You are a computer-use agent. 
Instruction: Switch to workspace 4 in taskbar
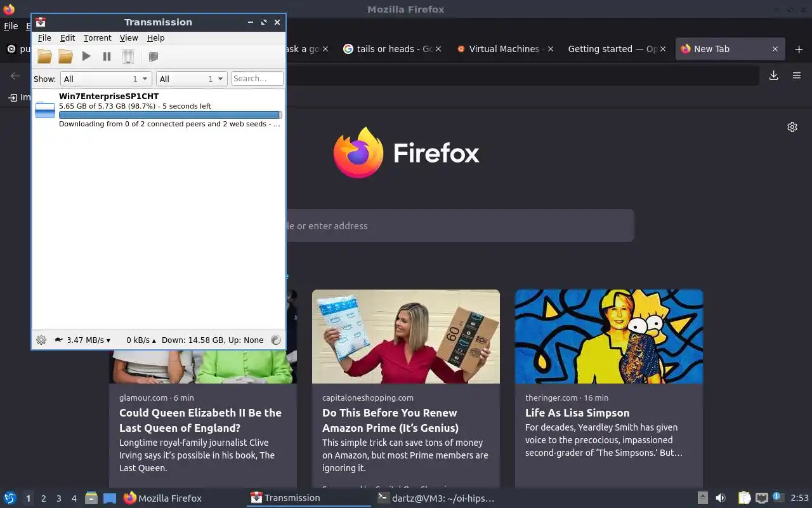point(74,498)
